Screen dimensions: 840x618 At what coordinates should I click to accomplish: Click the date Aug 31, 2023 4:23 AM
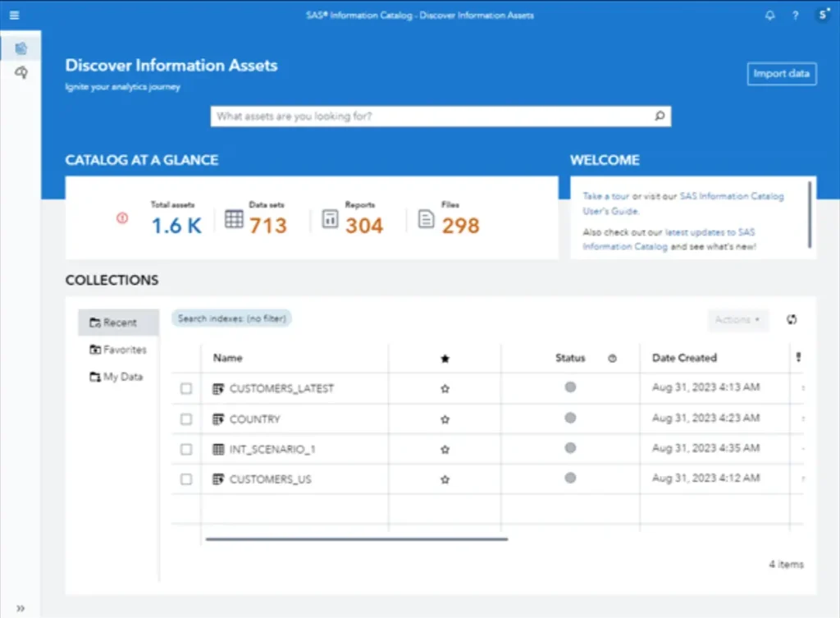pyautogui.click(x=705, y=418)
